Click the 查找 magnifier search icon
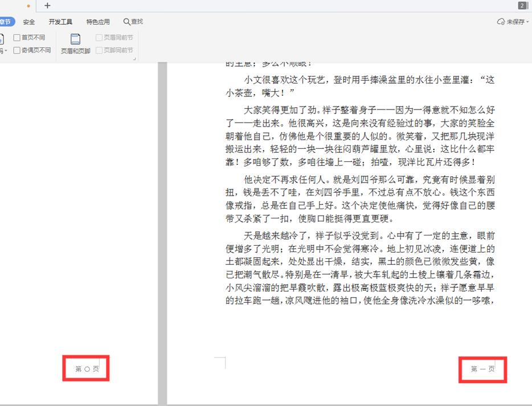 [x=126, y=21]
